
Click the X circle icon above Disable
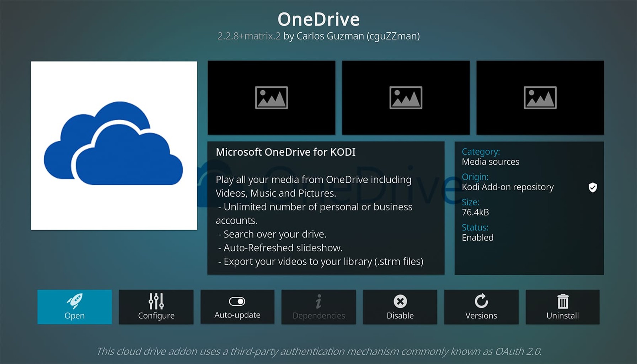(x=400, y=301)
